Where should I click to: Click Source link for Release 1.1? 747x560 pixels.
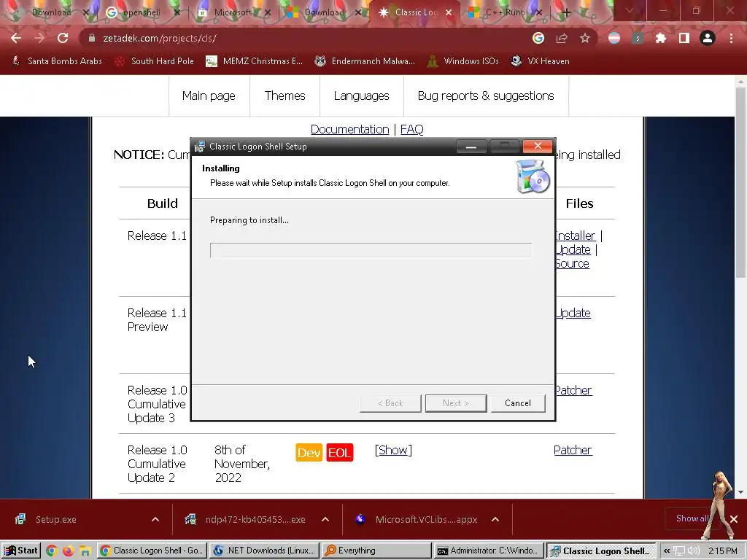(x=572, y=263)
